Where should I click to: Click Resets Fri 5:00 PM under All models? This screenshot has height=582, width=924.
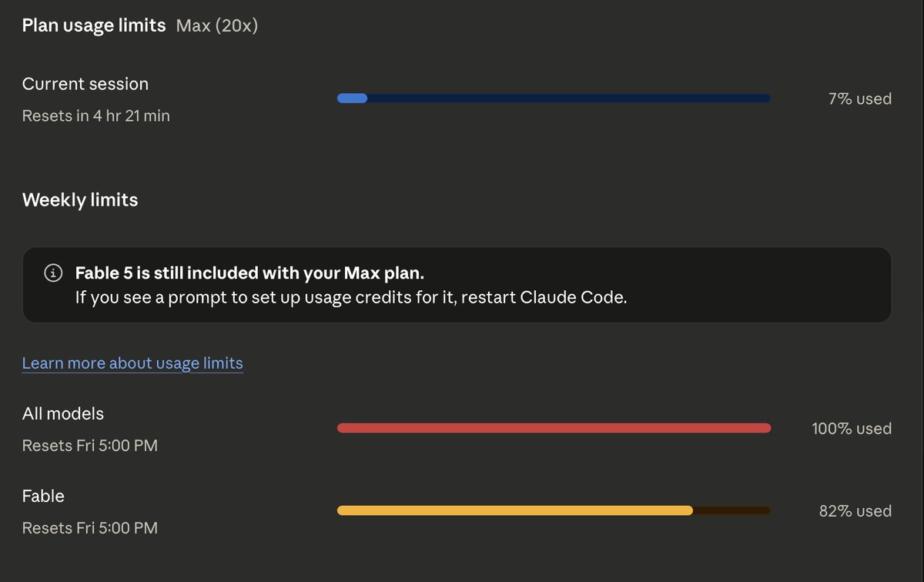(x=90, y=446)
